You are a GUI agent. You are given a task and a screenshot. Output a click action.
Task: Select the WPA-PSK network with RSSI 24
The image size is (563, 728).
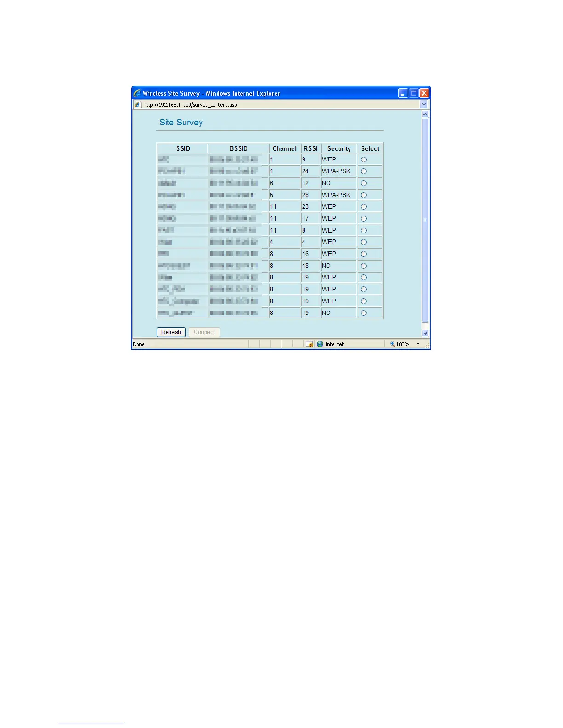(363, 171)
